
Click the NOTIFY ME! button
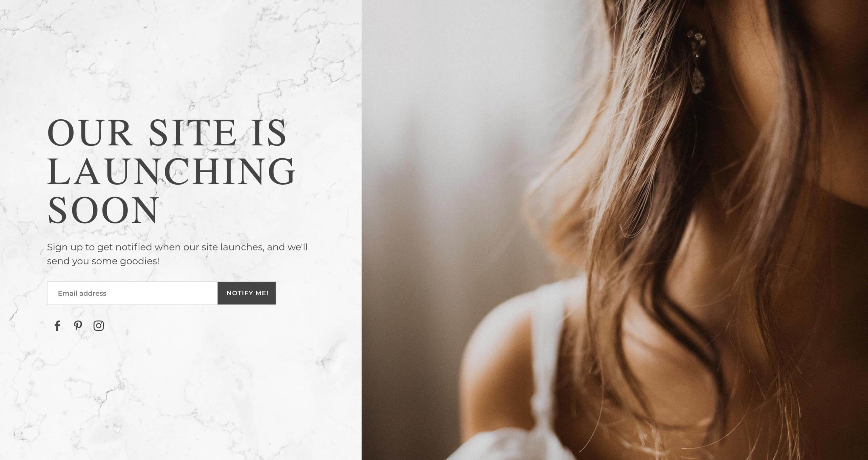[x=247, y=293]
